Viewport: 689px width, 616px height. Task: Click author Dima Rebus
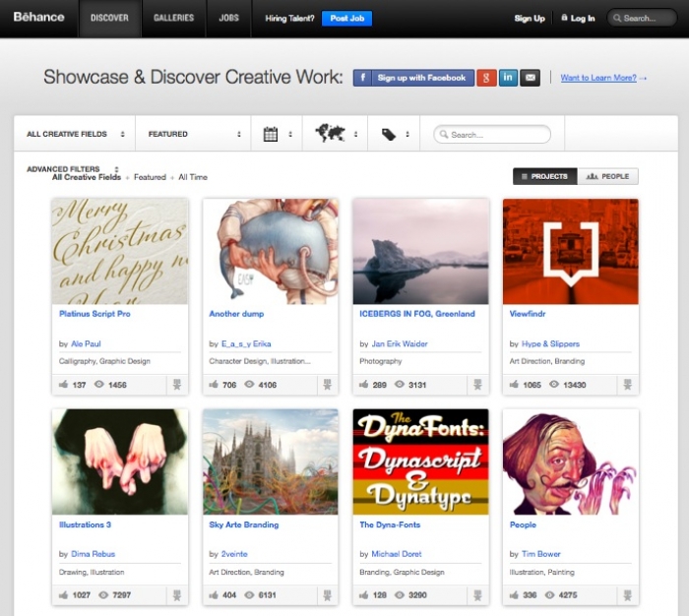pyautogui.click(x=94, y=554)
